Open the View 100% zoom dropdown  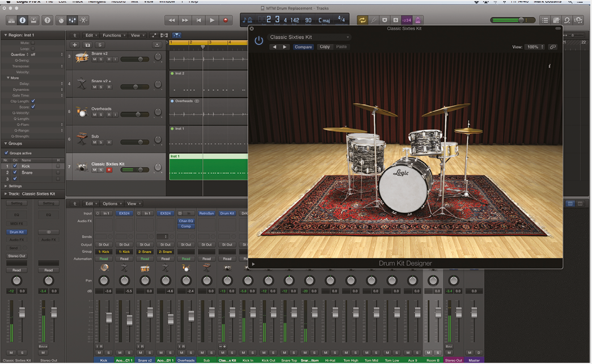[x=533, y=46]
